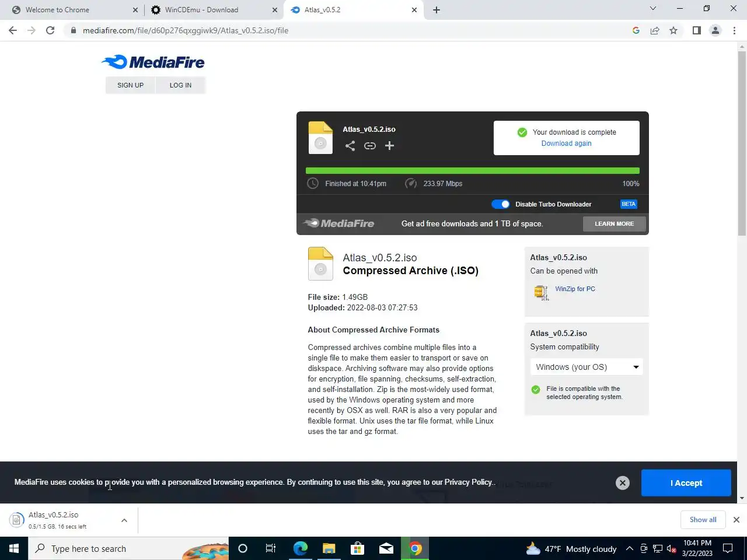Click Show all downloads button
Viewport: 747px width, 560px height.
tap(703, 520)
